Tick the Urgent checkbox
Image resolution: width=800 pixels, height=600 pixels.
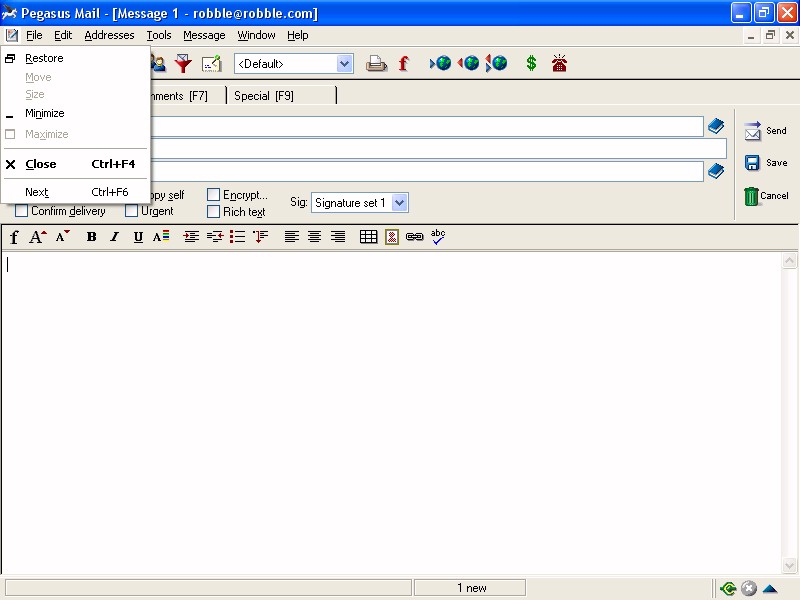point(131,210)
